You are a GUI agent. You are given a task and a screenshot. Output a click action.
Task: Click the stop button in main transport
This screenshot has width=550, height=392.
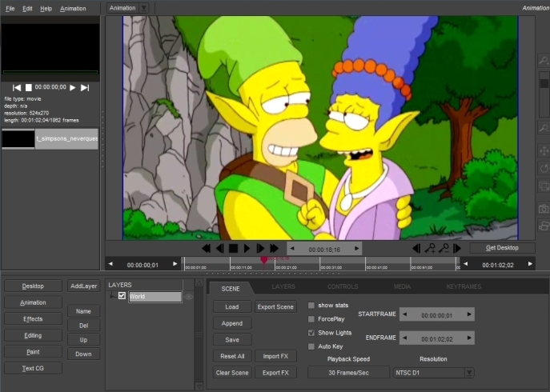(x=233, y=249)
